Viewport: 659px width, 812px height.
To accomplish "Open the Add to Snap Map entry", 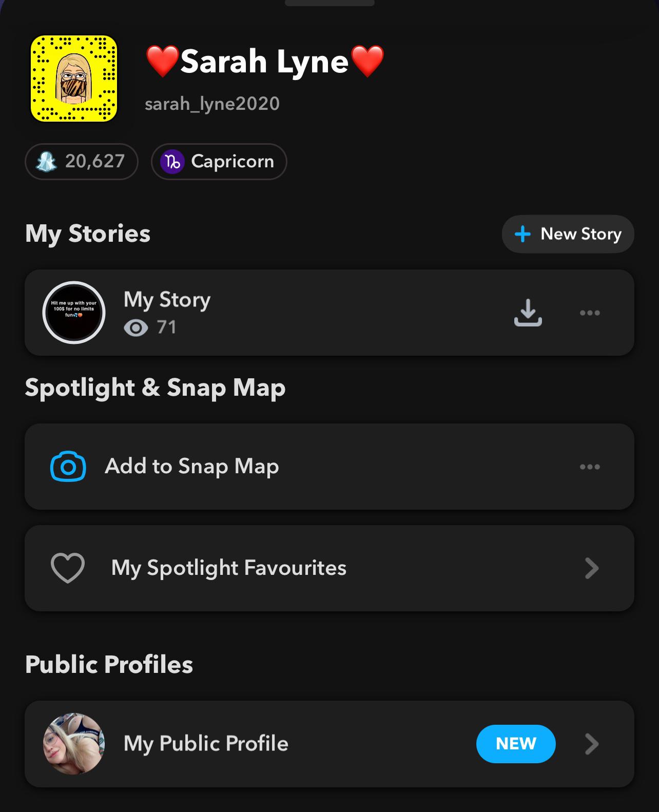I will [x=192, y=467].
